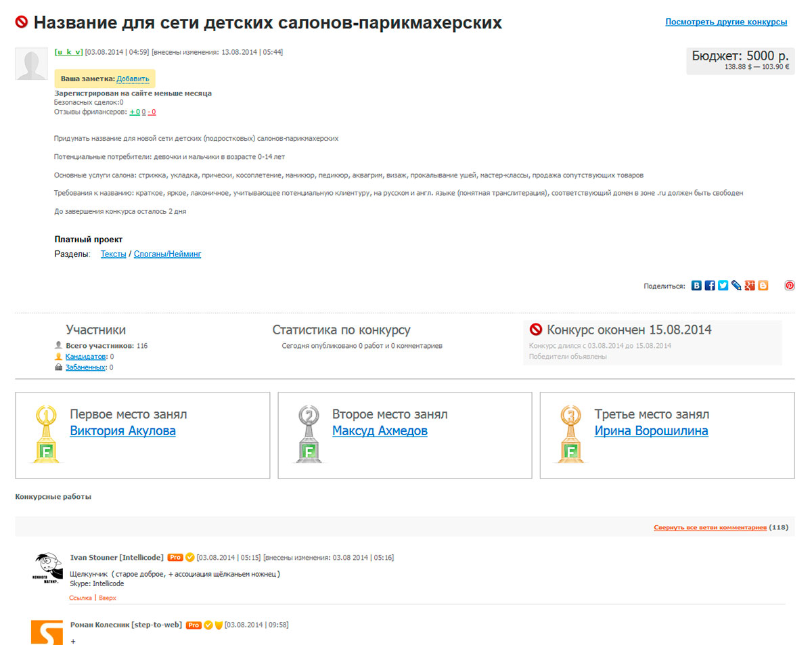Open the u_k_v author profile

[68, 51]
